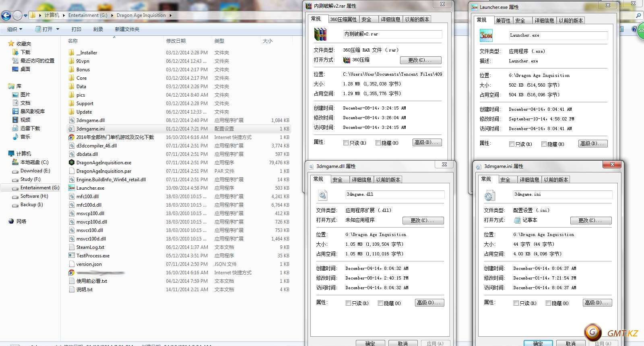Open the 详细信息 tab in 内测破解v2.rar dialog

pyautogui.click(x=390, y=19)
